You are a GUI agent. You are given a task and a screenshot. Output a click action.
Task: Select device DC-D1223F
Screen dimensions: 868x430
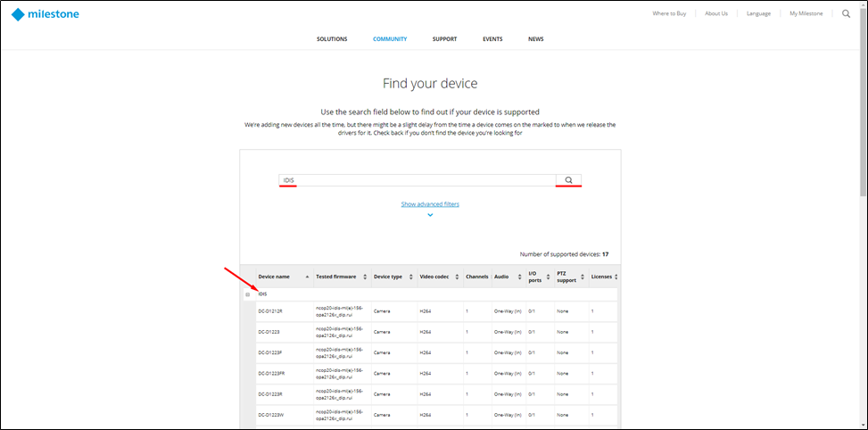point(270,352)
